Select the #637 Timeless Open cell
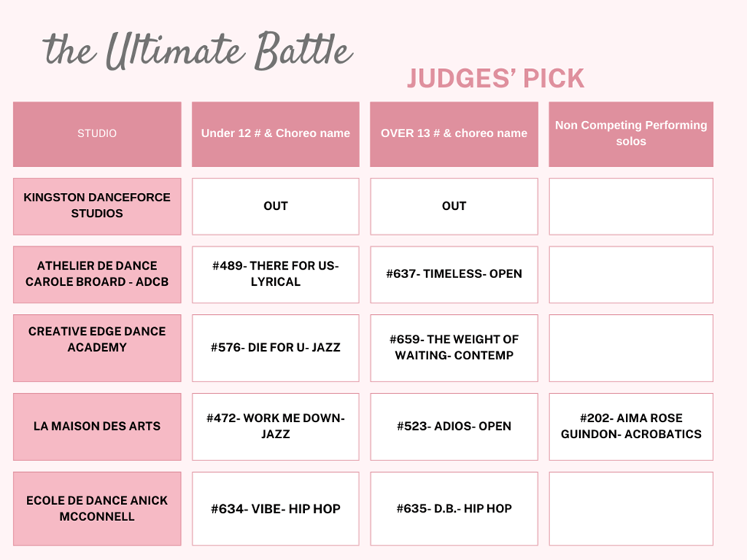Viewport: 747px width, 560px height. point(454,273)
